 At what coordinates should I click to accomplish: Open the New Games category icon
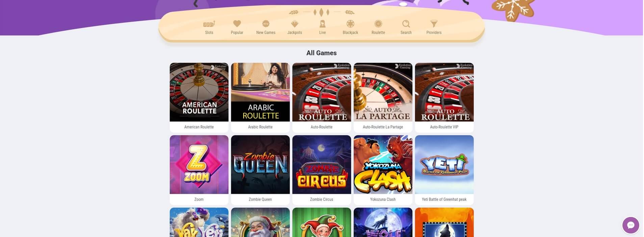pyautogui.click(x=266, y=24)
